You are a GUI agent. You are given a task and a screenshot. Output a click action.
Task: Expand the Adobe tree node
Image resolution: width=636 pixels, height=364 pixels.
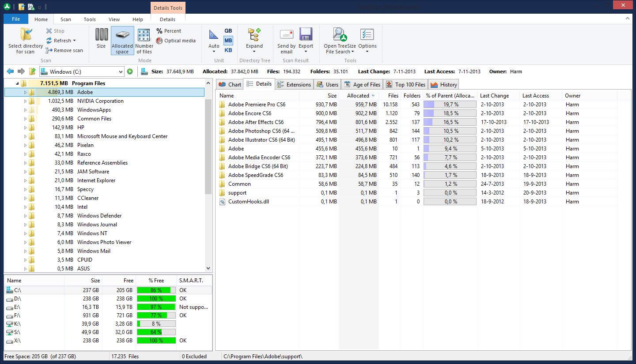25,92
